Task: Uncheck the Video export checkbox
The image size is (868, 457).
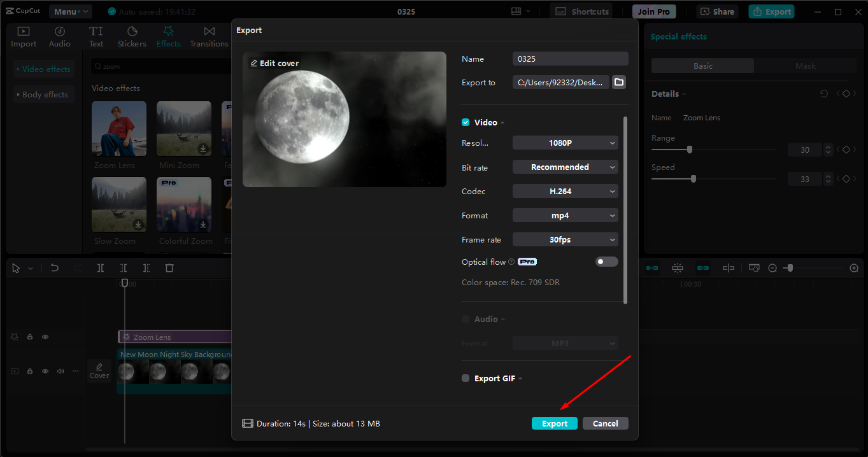Action: click(x=465, y=122)
